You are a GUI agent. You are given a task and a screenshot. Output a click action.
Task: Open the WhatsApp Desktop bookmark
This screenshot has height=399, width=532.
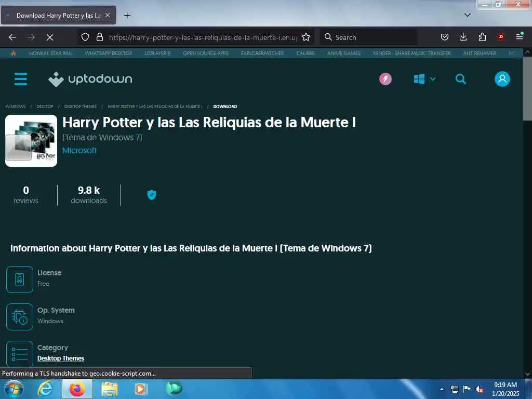click(109, 54)
